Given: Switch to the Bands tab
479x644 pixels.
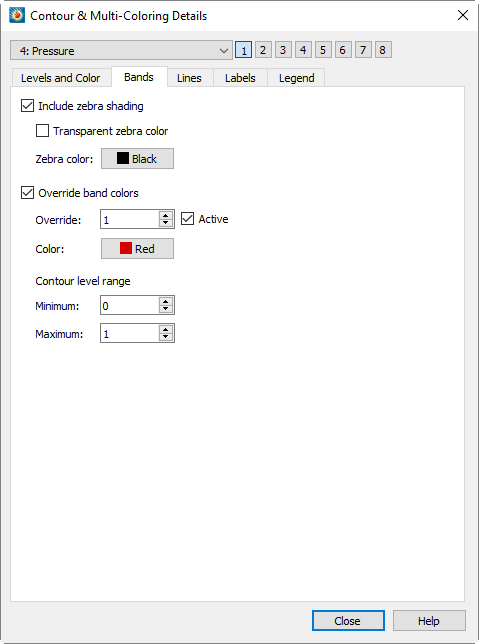Looking at the screenshot, I should click(139, 77).
